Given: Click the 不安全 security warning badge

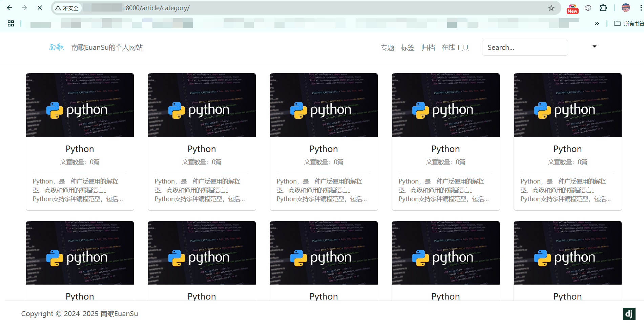Looking at the screenshot, I should tap(67, 8).
